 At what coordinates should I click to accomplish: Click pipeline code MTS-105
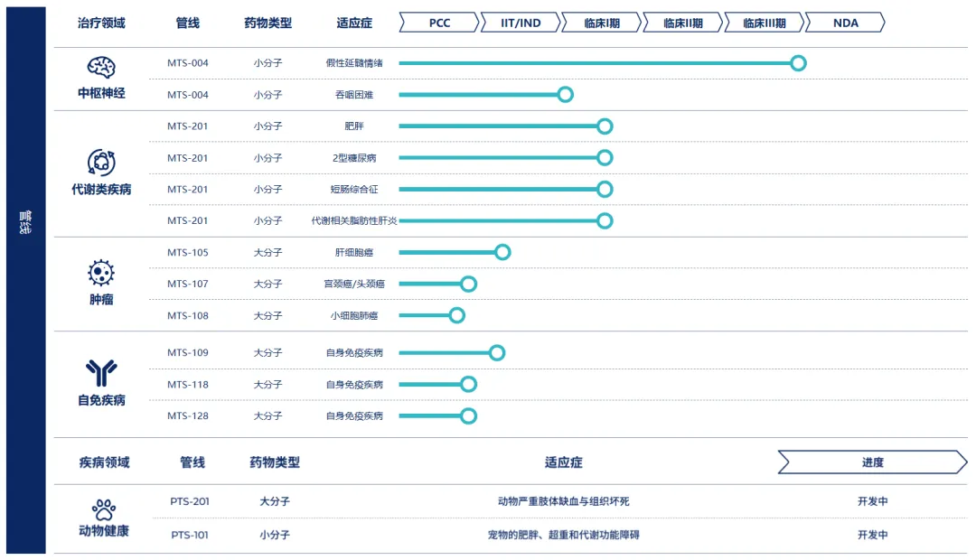[x=187, y=252]
